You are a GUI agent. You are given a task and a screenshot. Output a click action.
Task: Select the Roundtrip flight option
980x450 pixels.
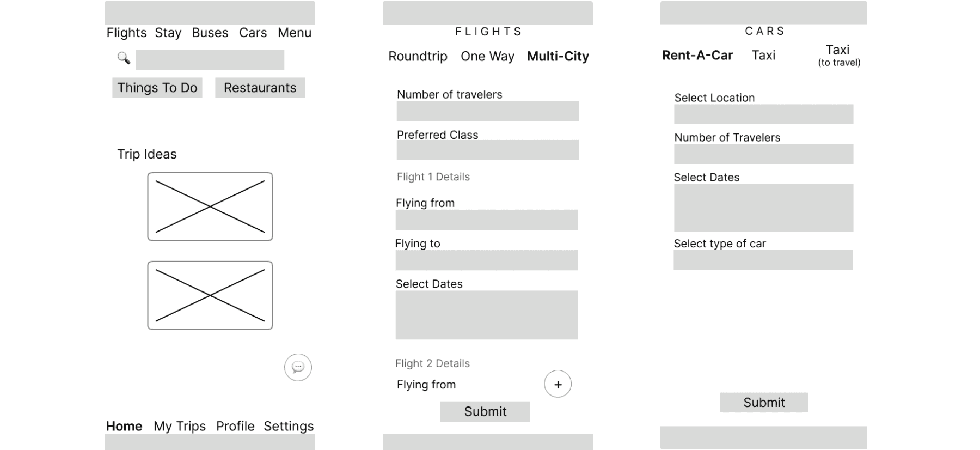tap(418, 56)
